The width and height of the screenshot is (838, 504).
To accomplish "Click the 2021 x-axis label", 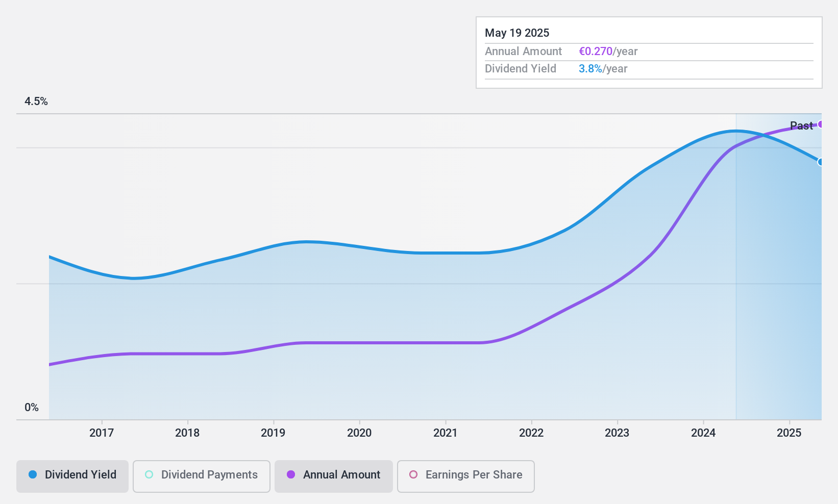I will tap(446, 433).
